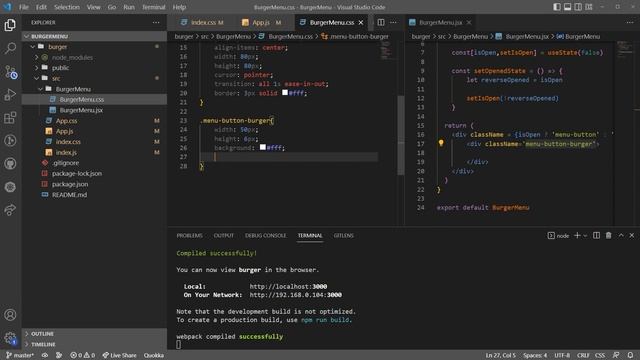Split the terminal panel
The width and height of the screenshot is (640, 360).
pos(596,236)
